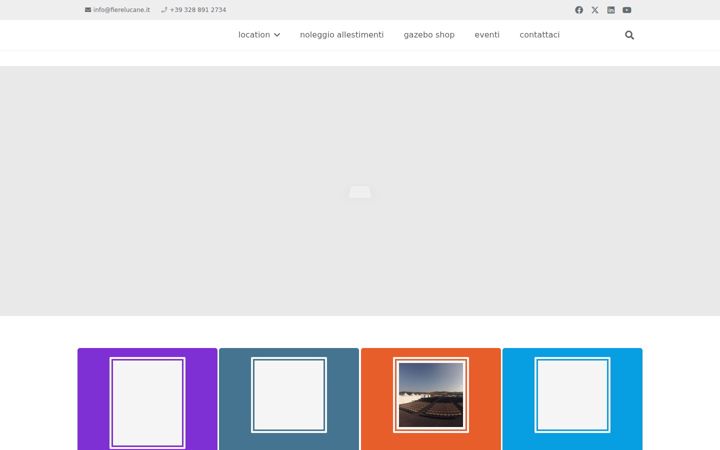Open the Facebook social icon
This screenshot has height=450, width=720.
[x=579, y=10]
